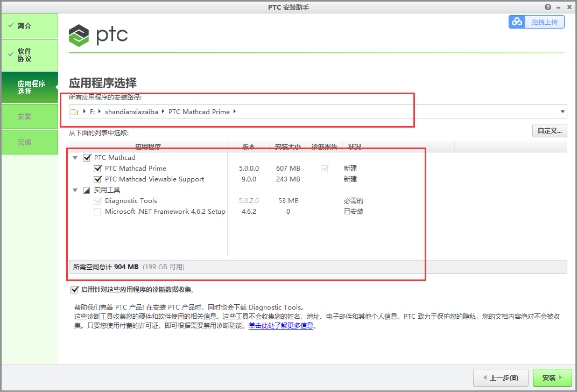Screen dimensions: 577x392
Task: Open the 单击此处了解更多信息 link
Action: (281, 326)
